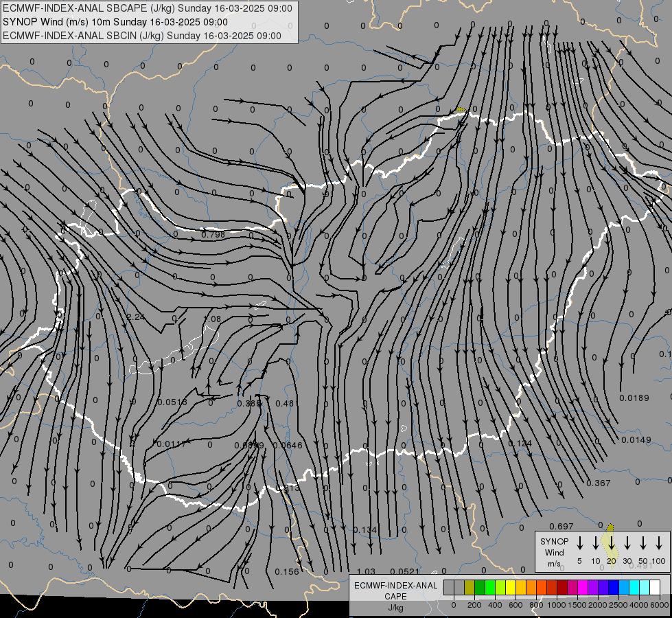Click the 6000 tick label on CAPE scale
This screenshot has height=618, width=672.
pyautogui.click(x=660, y=605)
